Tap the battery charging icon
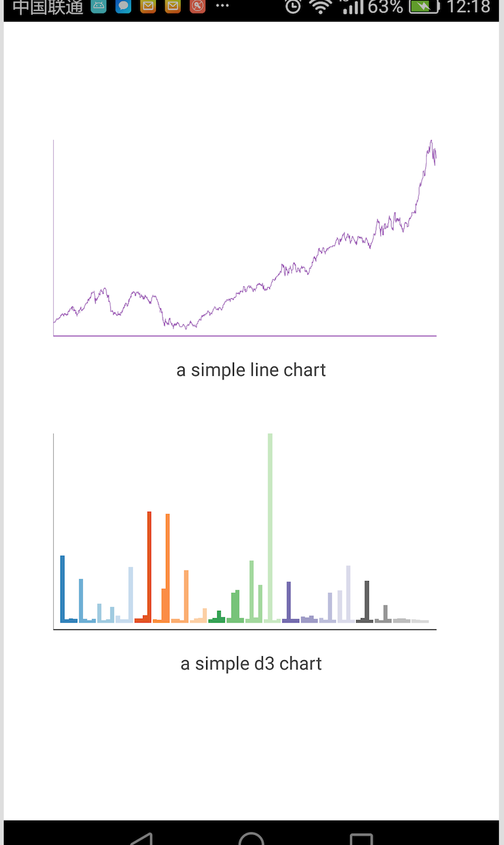The image size is (504, 845). [x=424, y=7]
